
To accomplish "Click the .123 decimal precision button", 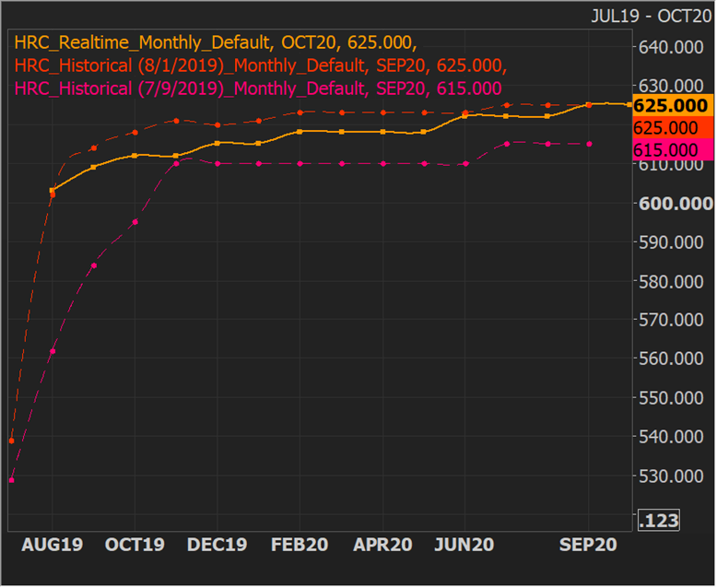I will (659, 521).
